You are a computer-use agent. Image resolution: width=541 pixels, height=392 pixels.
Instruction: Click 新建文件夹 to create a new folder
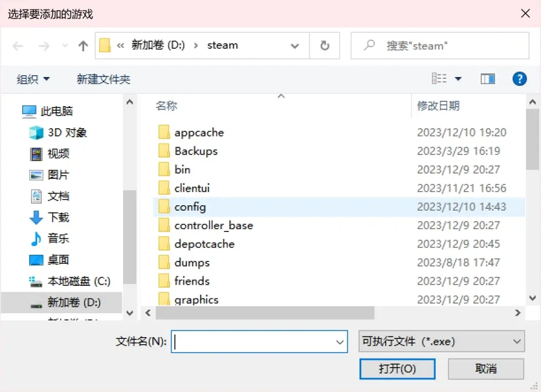[103, 79]
